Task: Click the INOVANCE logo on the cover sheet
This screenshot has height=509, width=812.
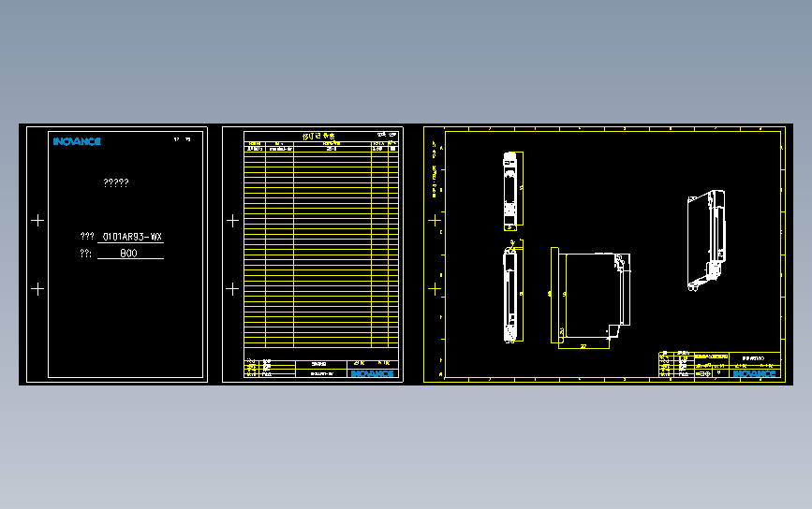Action: pos(77,141)
